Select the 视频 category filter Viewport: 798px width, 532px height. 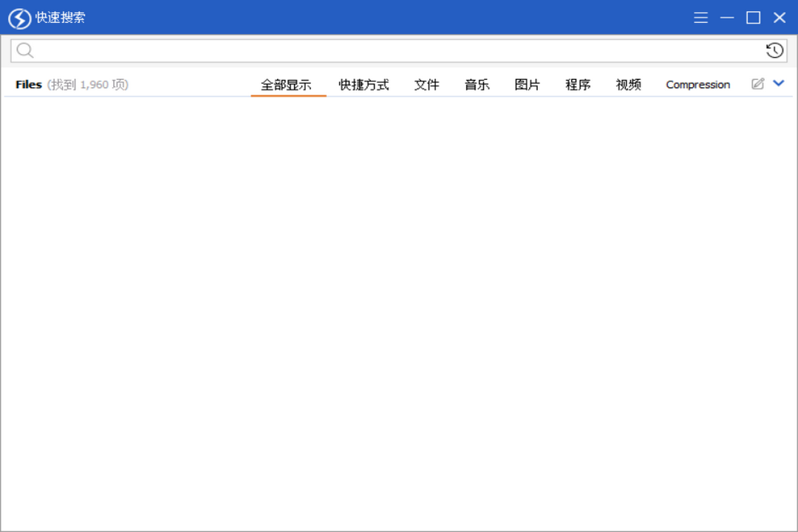pyautogui.click(x=627, y=84)
